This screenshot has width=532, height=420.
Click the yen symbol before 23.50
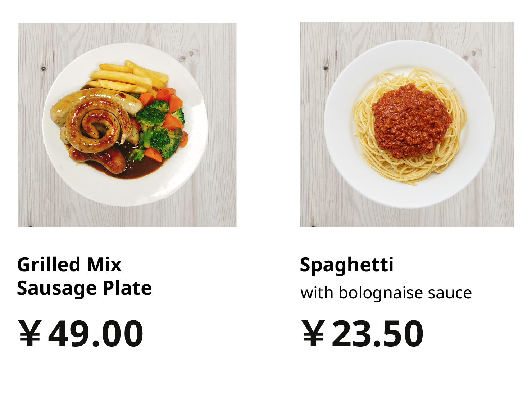click(314, 333)
